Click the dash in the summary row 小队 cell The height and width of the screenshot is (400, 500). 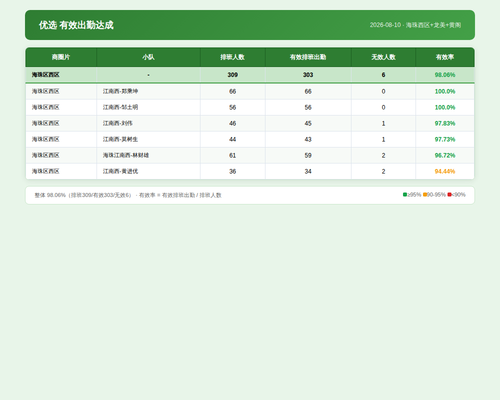pyautogui.click(x=148, y=75)
